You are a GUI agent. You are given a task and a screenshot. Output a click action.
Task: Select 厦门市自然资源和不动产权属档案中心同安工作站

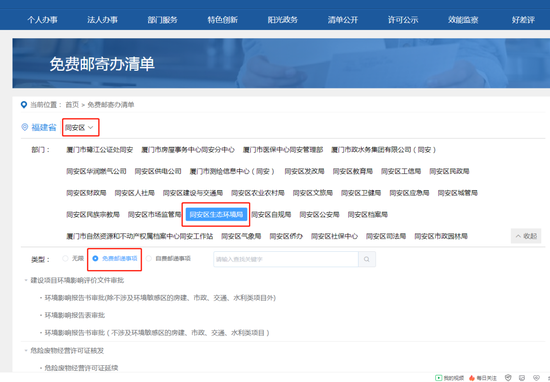[x=140, y=236]
